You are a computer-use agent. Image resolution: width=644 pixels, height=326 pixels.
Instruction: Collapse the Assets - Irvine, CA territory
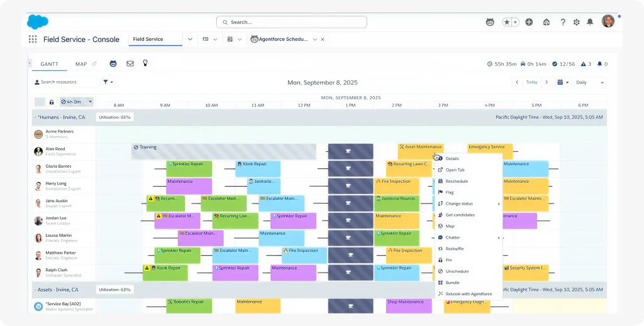click(x=35, y=290)
